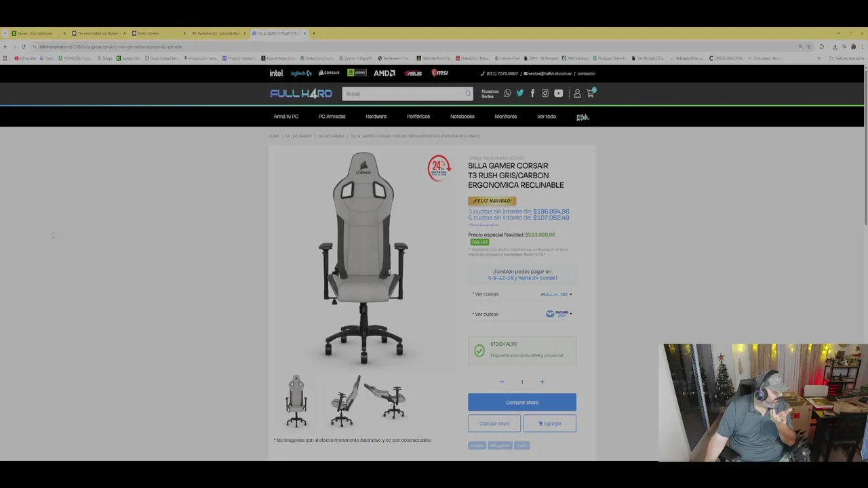Image resolution: width=868 pixels, height=488 pixels.
Task: Open the Instagram icon in header
Action: tap(545, 94)
